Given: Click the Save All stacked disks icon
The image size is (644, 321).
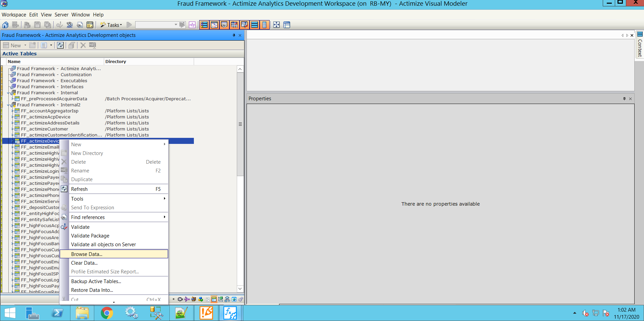Looking at the screenshot, I should click(48, 25).
